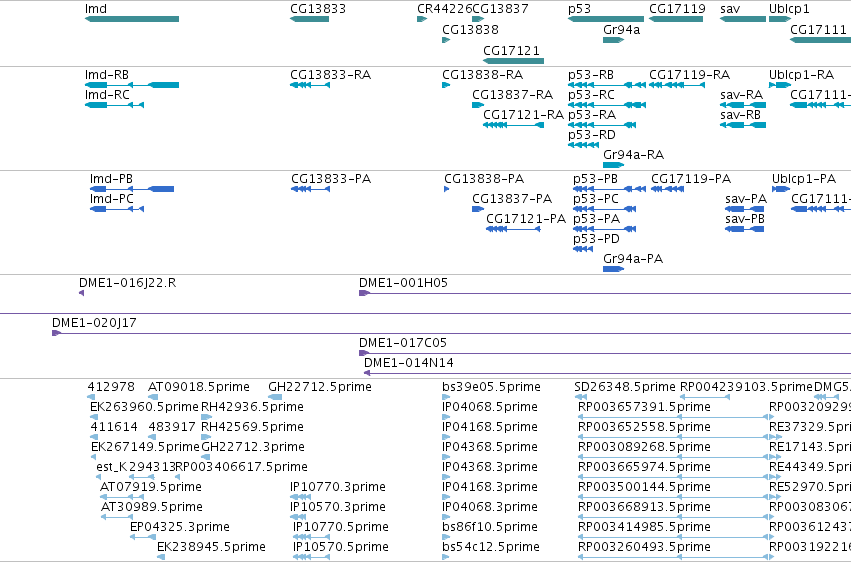This screenshot has height=562, width=851.
Task: Click protein sav-PB
Action: [x=744, y=229]
